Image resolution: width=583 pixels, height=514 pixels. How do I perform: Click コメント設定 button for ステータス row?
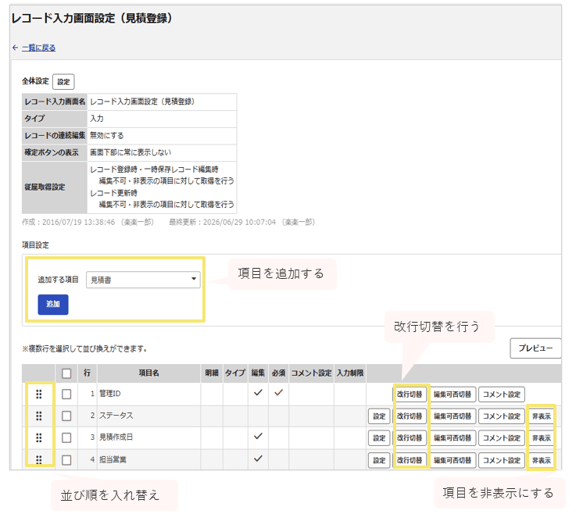click(502, 416)
